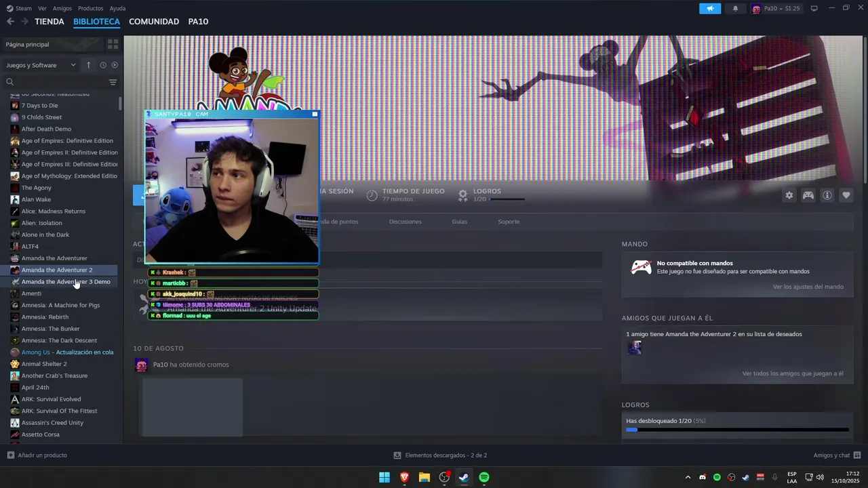Open Spotify from taskbar
The image size is (868, 488).
click(484, 477)
